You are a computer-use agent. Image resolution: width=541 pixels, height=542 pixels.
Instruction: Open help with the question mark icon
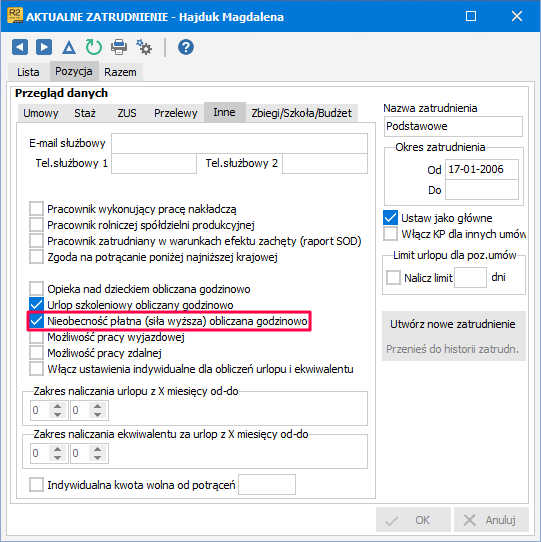point(186,47)
